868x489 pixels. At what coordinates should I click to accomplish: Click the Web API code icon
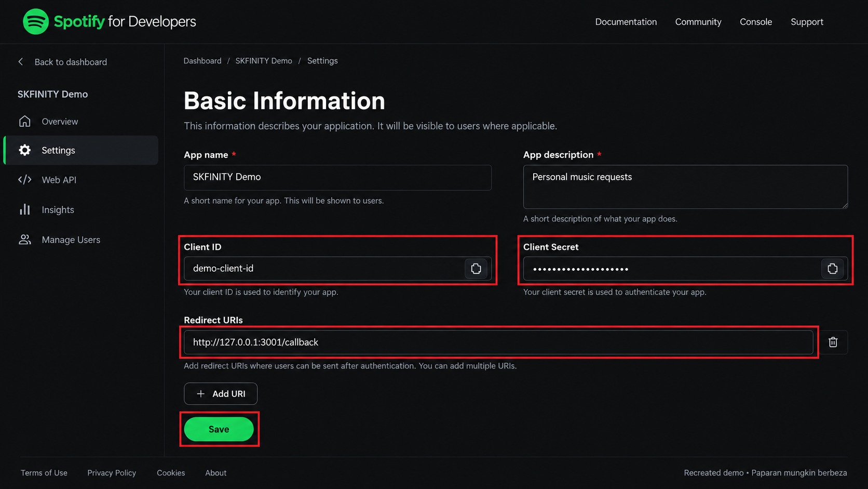coord(25,180)
